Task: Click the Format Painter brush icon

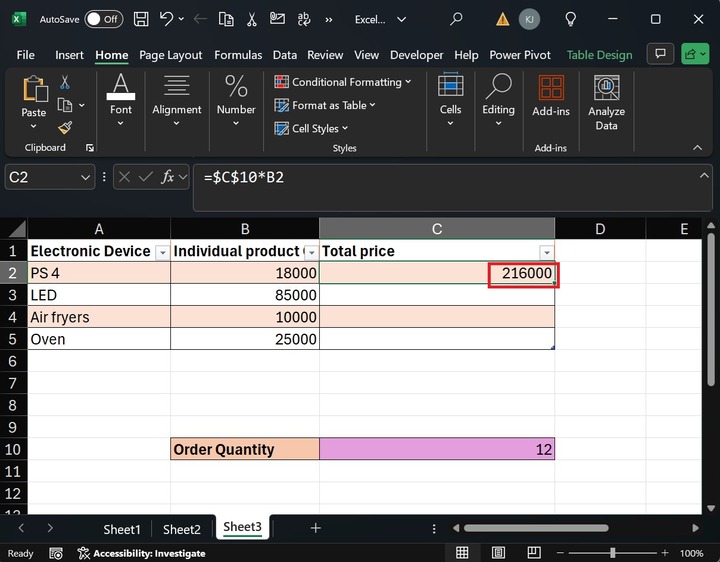Action: point(65,127)
